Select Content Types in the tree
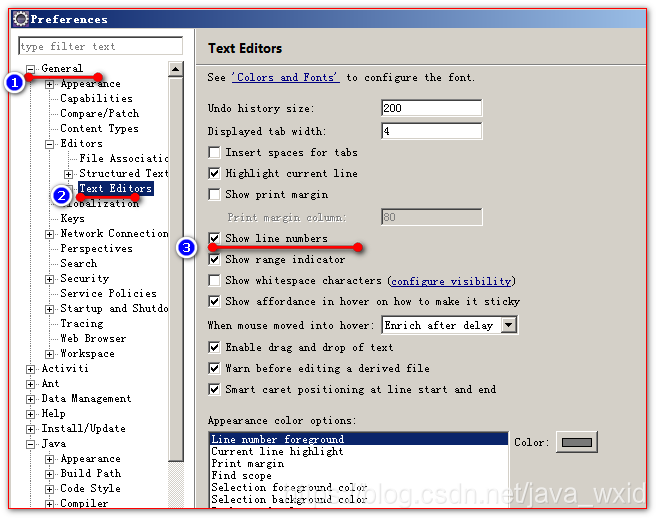This screenshot has width=656, height=518. (99, 128)
